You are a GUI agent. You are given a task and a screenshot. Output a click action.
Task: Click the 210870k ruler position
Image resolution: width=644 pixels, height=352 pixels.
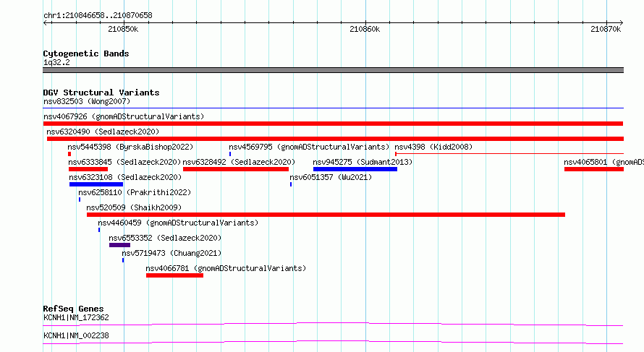606,29
